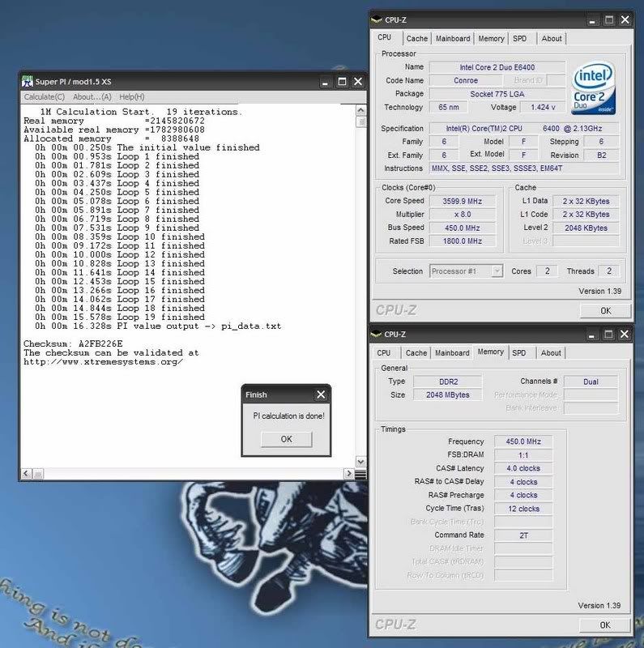Switch to Cache tab in bottom CPU-Z
This screenshot has width=644, height=648.
[x=416, y=353]
